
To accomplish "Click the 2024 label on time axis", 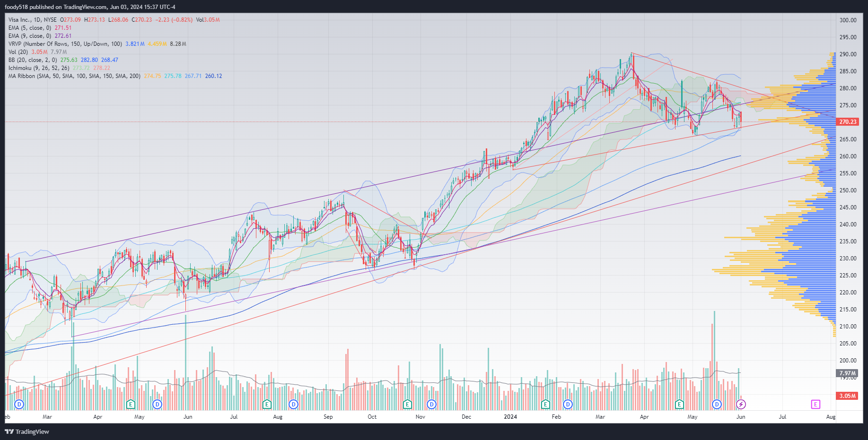I will 510,417.
